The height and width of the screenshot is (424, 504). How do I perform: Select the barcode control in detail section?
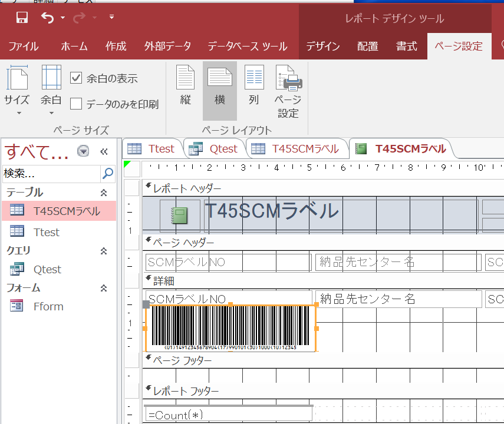[231, 328]
